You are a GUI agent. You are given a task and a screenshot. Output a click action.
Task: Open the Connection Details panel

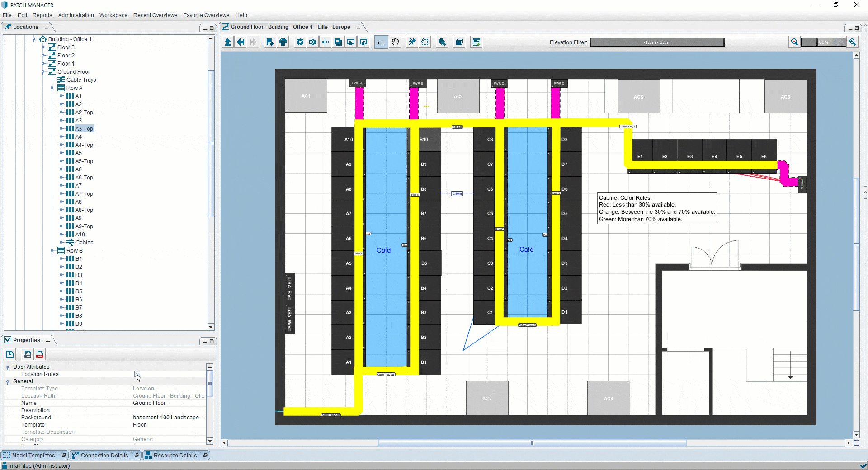tap(104, 455)
